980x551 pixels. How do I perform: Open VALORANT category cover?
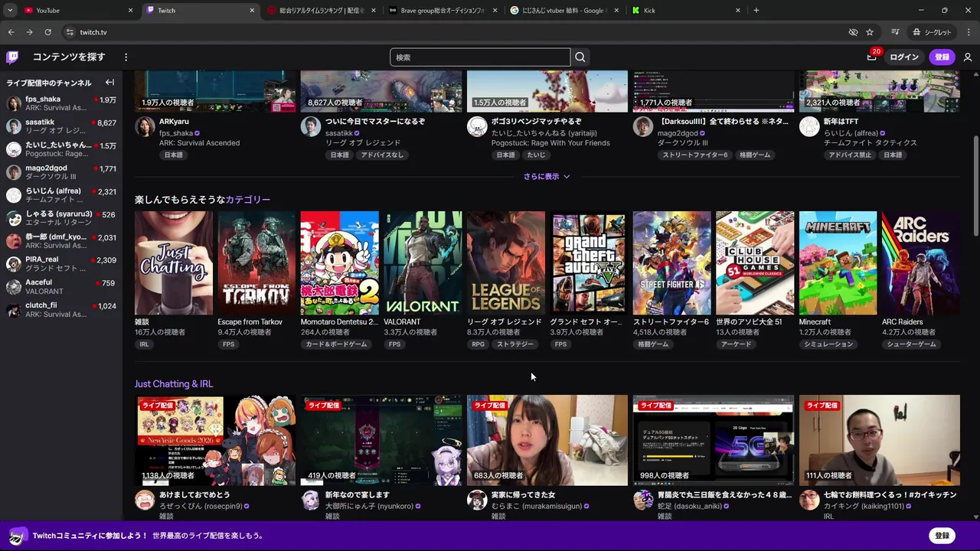(x=423, y=263)
